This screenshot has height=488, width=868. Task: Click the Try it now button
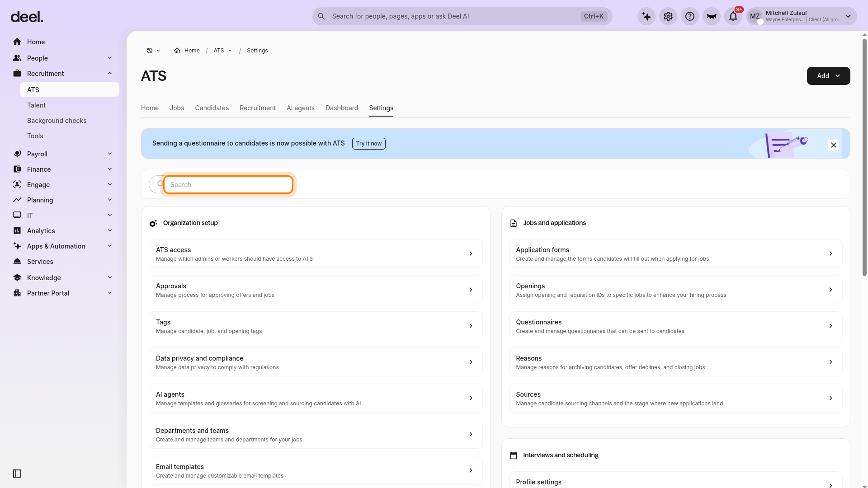click(x=369, y=144)
